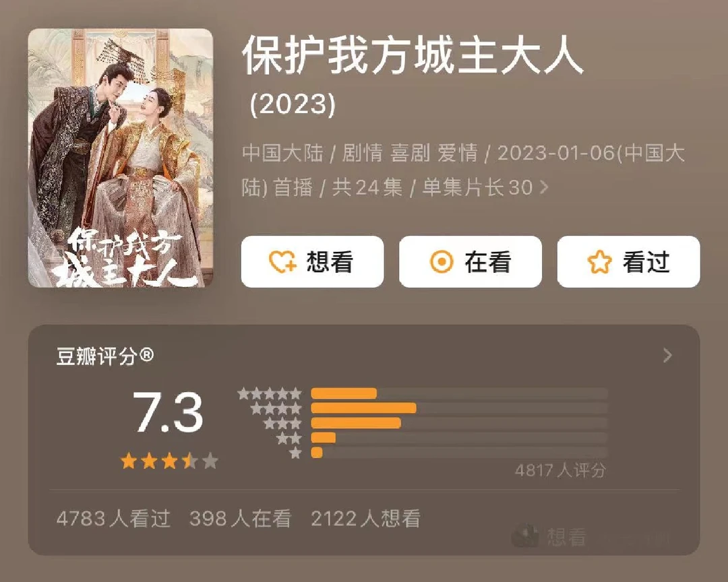
Task: Click the four-star orange rating bar
Action: click(363, 408)
